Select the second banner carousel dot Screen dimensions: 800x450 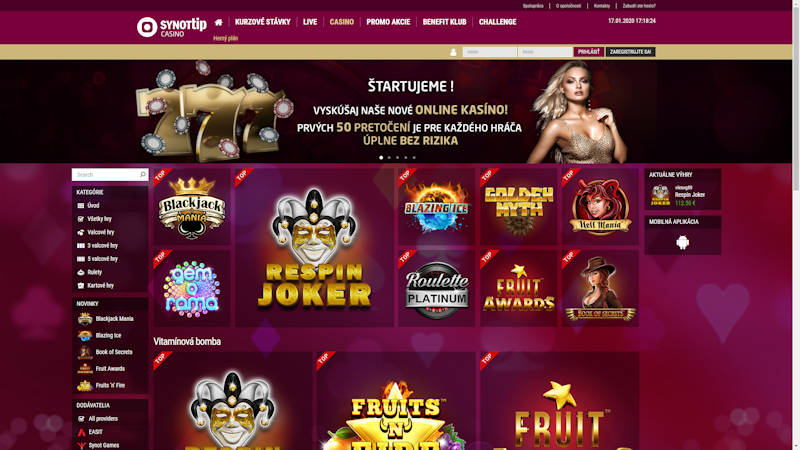click(x=389, y=158)
